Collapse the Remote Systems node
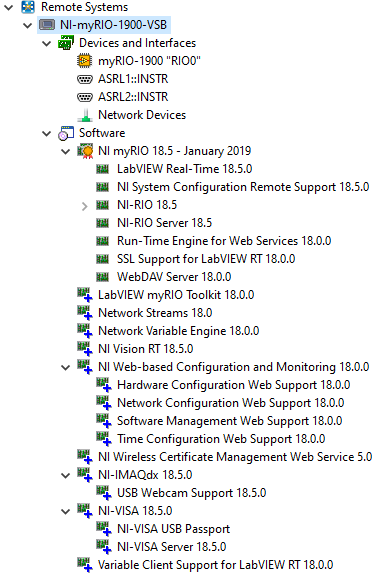The image size is (384, 576). tap(8, 7)
